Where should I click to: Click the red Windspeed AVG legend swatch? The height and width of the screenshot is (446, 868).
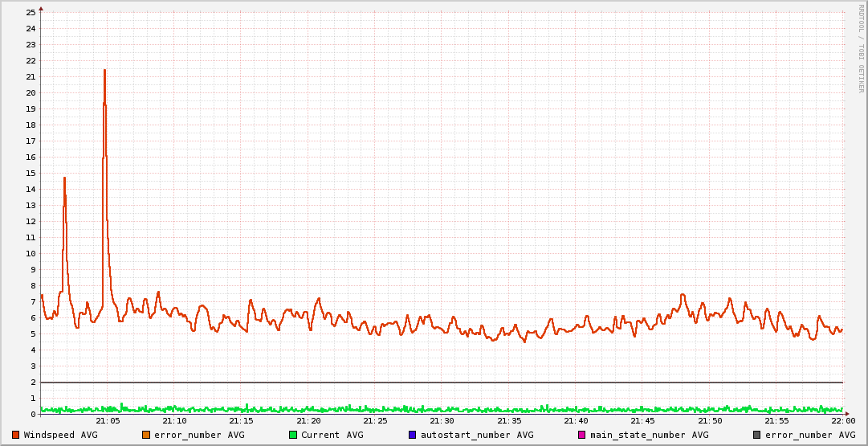[16, 435]
